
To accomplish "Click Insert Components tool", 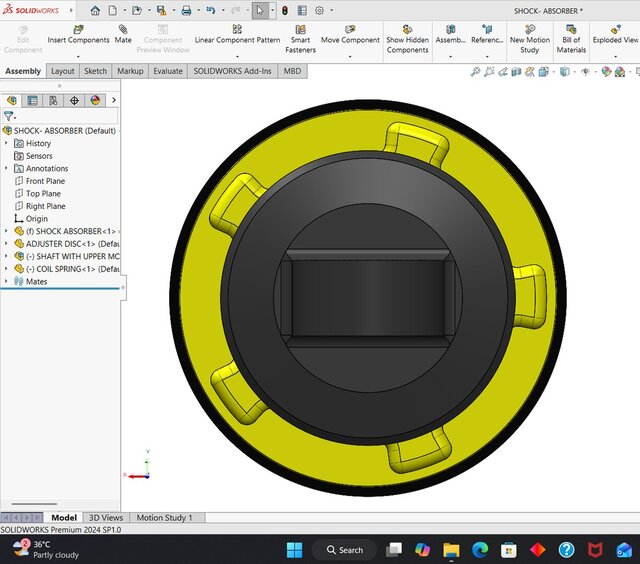I will [78, 35].
